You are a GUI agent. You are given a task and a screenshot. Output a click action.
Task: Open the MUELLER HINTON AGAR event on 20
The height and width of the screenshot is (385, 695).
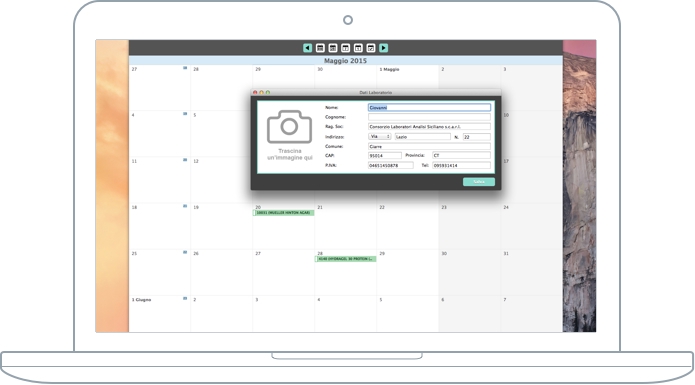click(284, 213)
